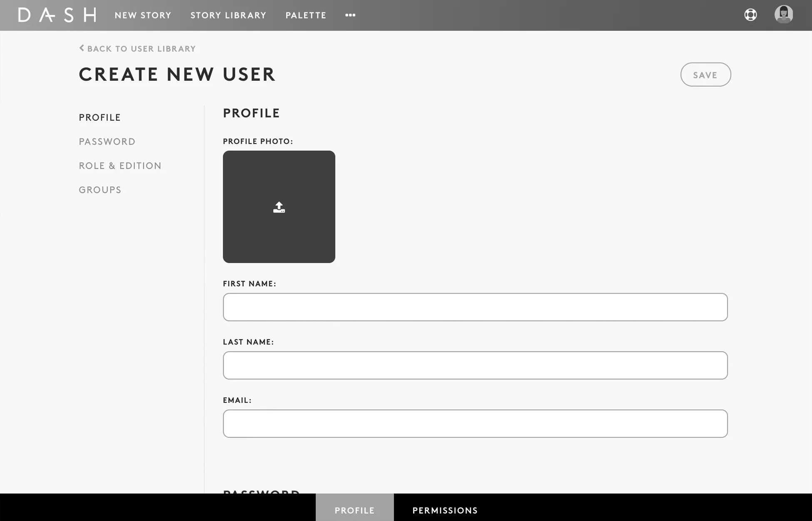Image resolution: width=812 pixels, height=521 pixels.
Task: Open the user avatar menu
Action: pyautogui.click(x=783, y=15)
